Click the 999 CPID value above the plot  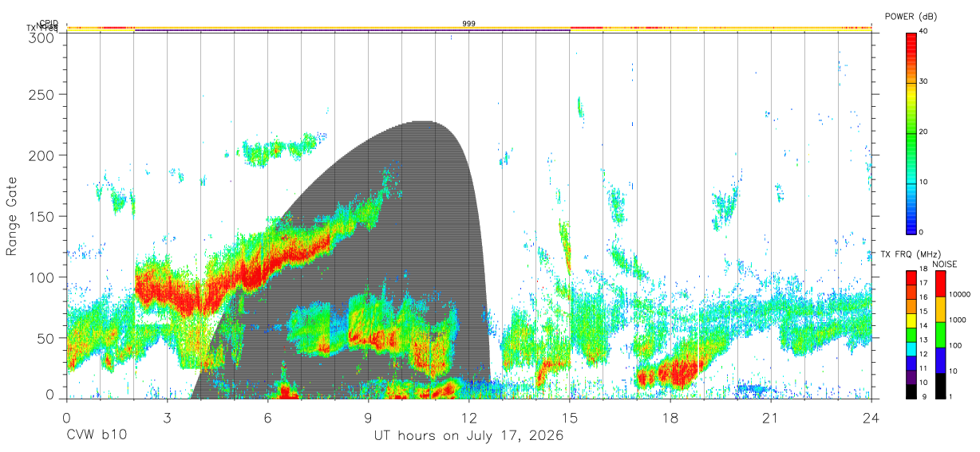tap(469, 24)
